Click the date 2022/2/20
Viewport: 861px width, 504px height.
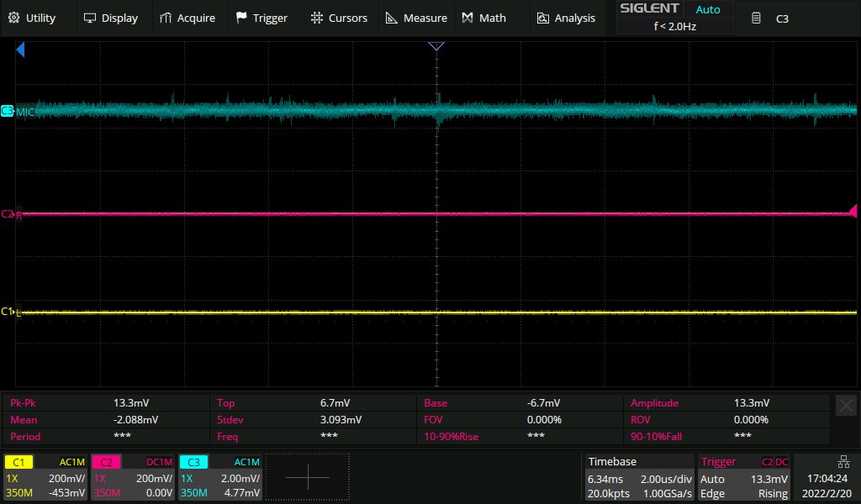click(x=827, y=493)
